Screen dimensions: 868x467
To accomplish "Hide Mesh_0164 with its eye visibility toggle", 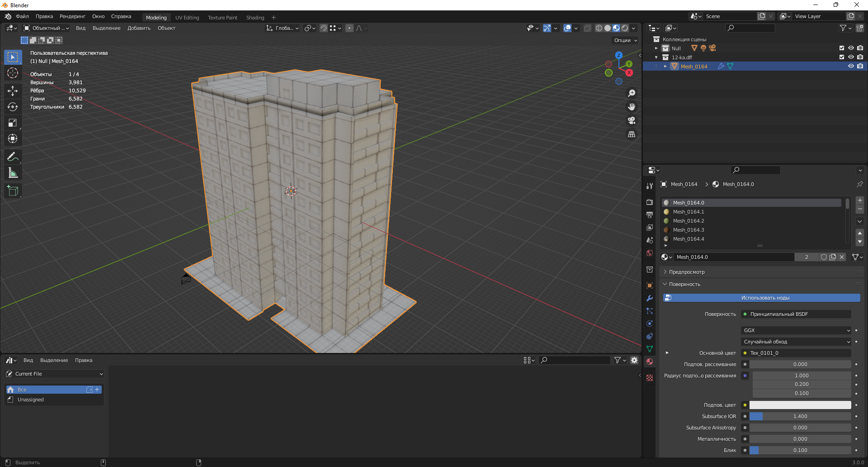I will pos(851,66).
